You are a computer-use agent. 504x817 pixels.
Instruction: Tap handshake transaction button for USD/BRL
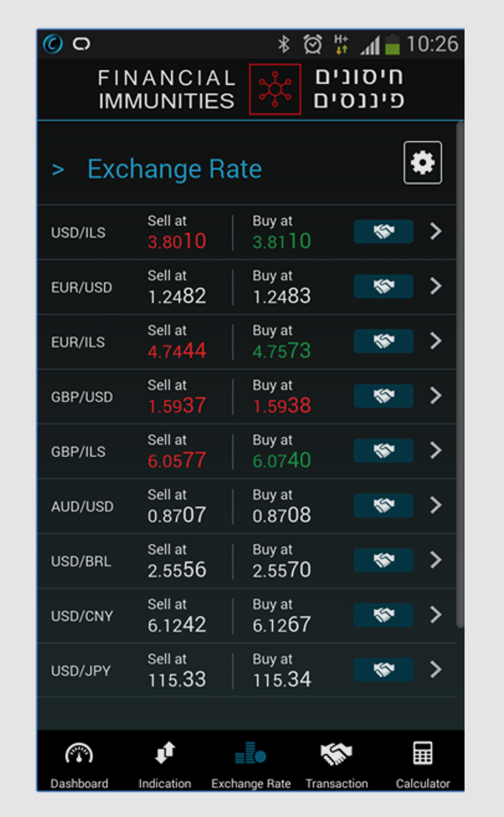click(383, 560)
